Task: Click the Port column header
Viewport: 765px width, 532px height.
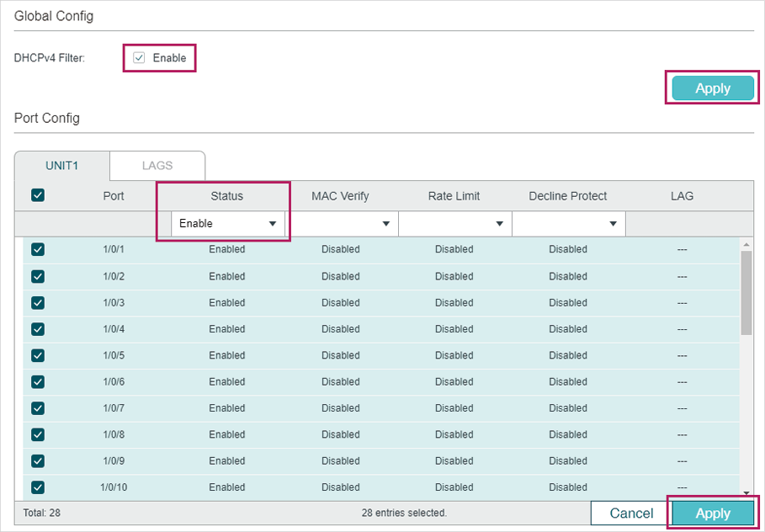Action: point(114,196)
